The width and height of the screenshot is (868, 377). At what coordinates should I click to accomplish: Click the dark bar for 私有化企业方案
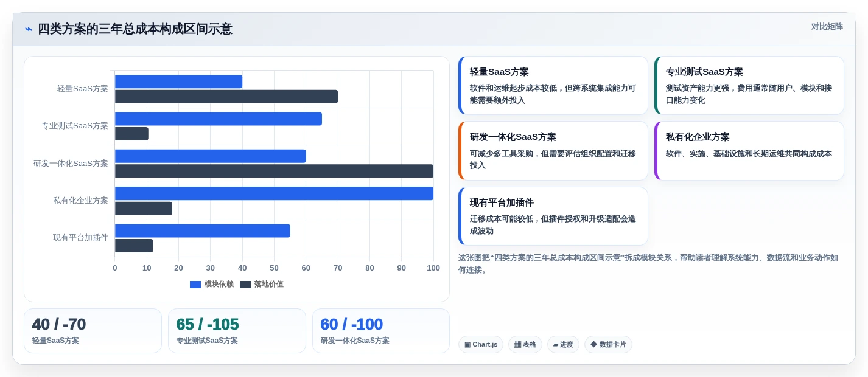point(144,209)
